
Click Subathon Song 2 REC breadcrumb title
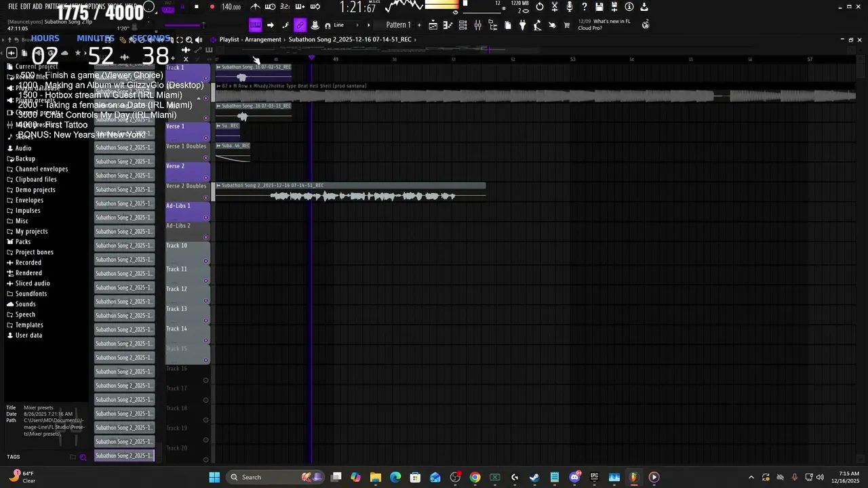(350, 39)
